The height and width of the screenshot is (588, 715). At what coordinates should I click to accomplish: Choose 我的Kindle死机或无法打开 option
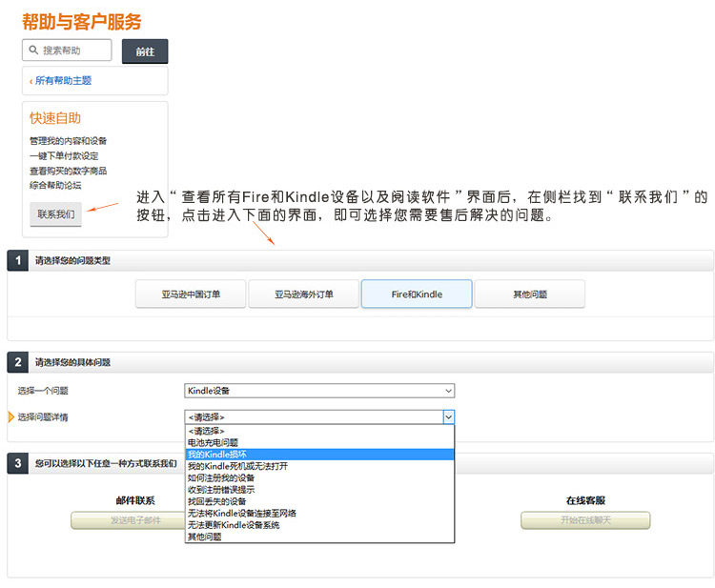click(319, 466)
